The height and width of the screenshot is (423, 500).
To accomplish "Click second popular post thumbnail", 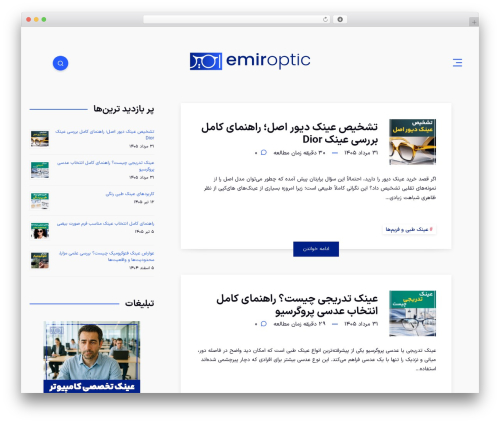I will pyautogui.click(x=40, y=170).
